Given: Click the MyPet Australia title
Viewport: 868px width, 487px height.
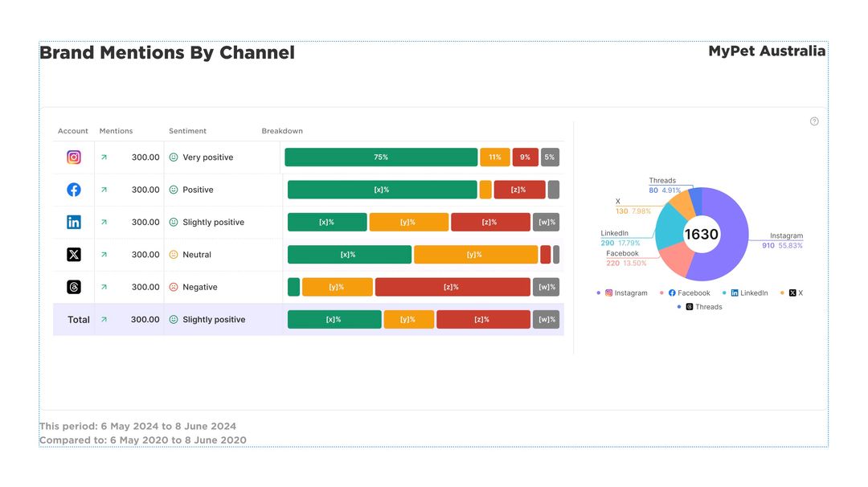Looking at the screenshot, I should [766, 51].
